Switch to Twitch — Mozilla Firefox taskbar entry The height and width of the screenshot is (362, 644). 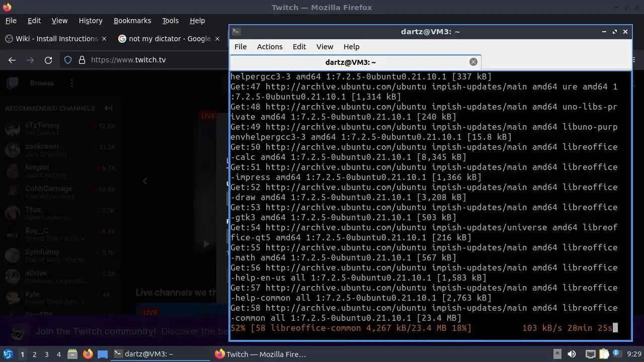click(x=262, y=354)
